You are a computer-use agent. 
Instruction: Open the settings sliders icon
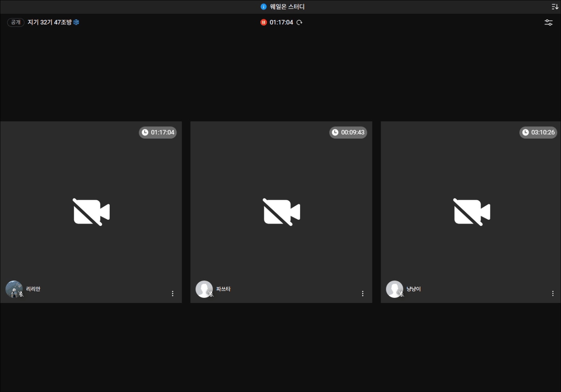coord(549,22)
